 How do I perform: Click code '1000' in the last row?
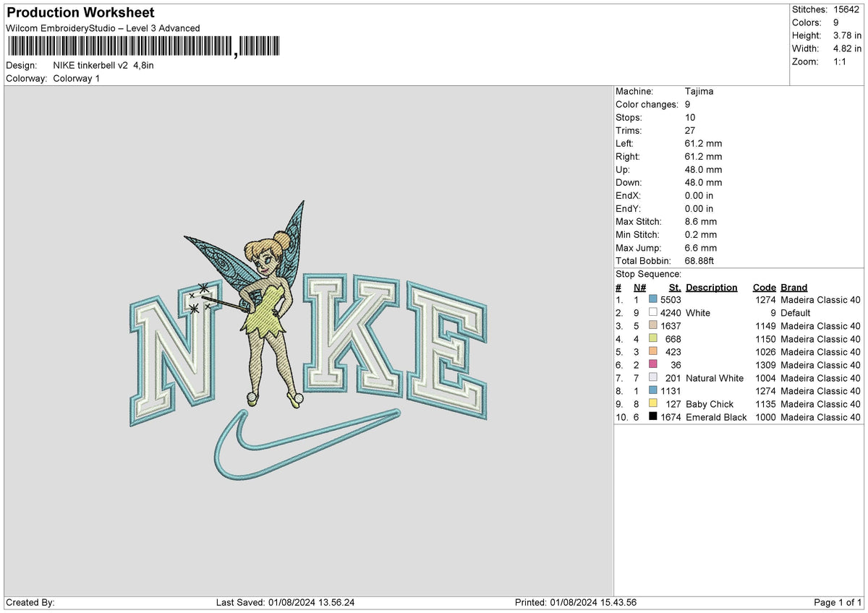765,417
